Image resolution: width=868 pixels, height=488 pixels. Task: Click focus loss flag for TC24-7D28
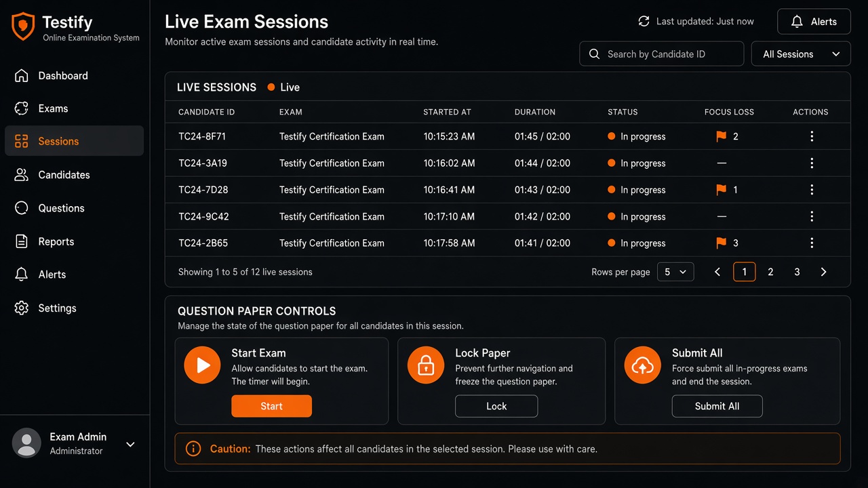pyautogui.click(x=721, y=190)
